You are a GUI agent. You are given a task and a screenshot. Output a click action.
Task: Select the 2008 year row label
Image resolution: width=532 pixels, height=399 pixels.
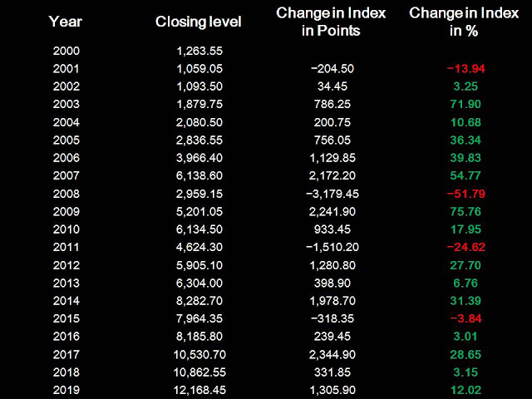click(66, 194)
